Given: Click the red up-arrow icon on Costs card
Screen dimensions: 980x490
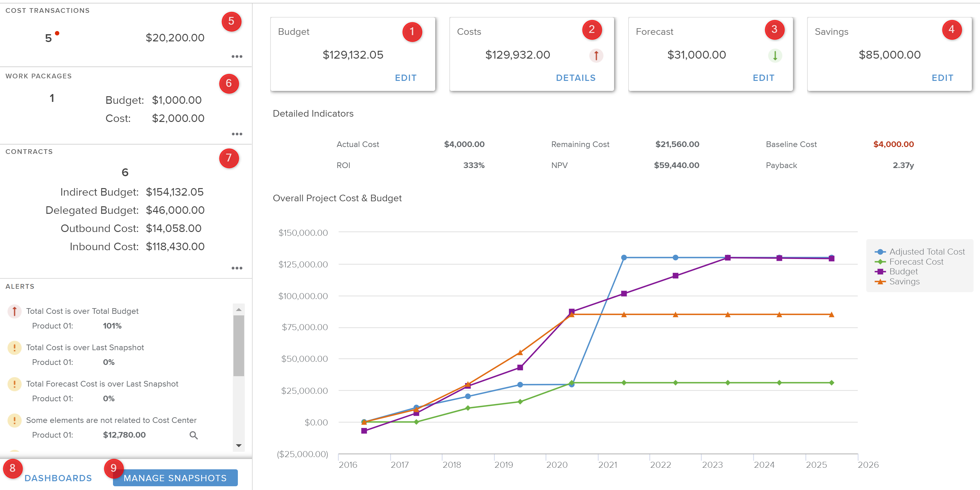Looking at the screenshot, I should click(596, 55).
